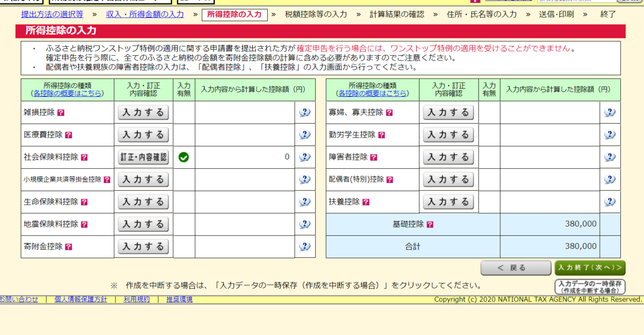Click the red help icon beside 寡婦、寡夫控除
644x335 pixels.
[x=390, y=113]
